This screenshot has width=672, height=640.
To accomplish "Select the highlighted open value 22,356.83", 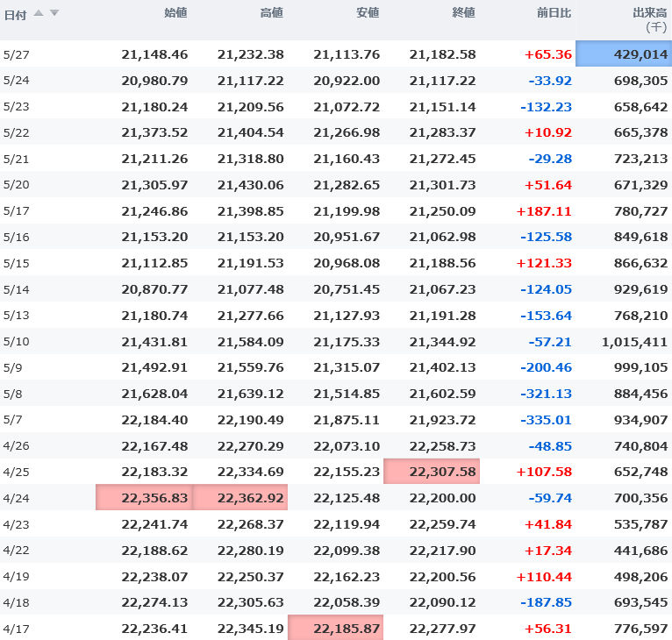I will pos(144,497).
